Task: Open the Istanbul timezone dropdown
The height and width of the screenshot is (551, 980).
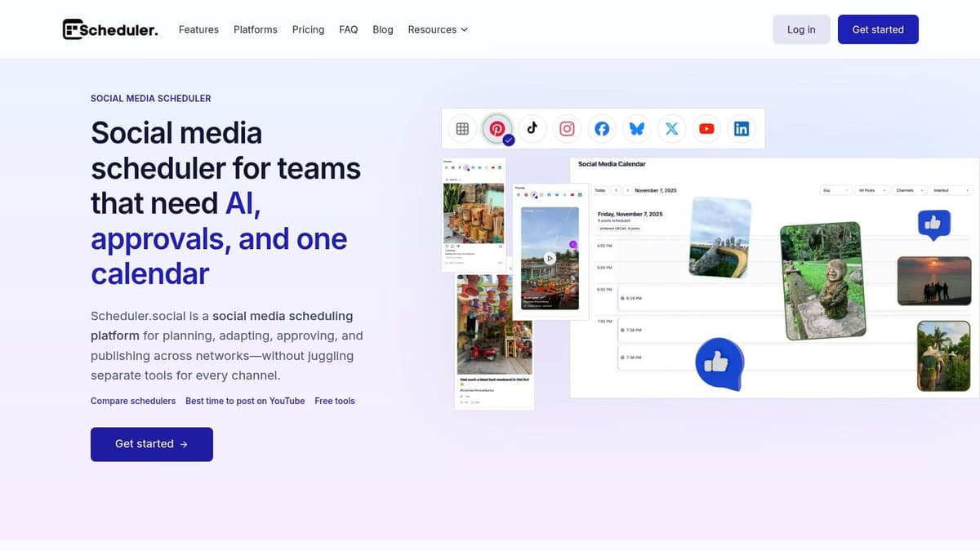Action: point(951,190)
